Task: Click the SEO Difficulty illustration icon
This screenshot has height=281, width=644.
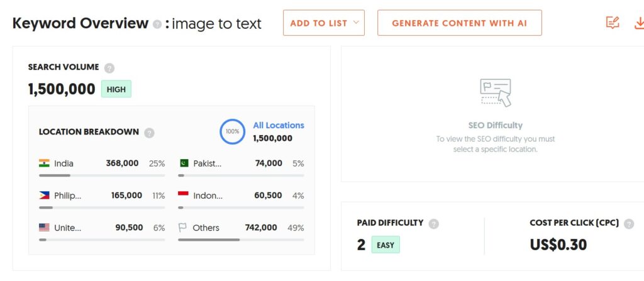Action: pyautogui.click(x=496, y=93)
